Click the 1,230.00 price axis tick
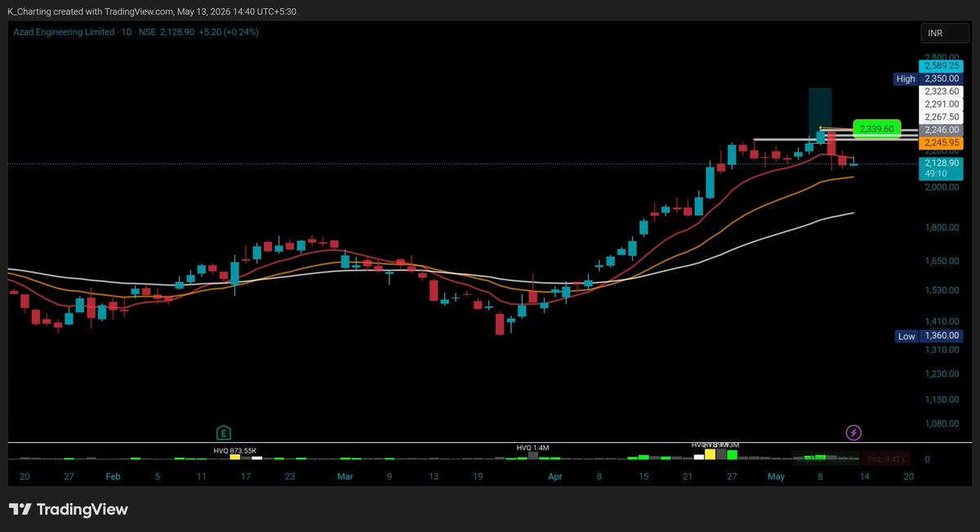 942,374
